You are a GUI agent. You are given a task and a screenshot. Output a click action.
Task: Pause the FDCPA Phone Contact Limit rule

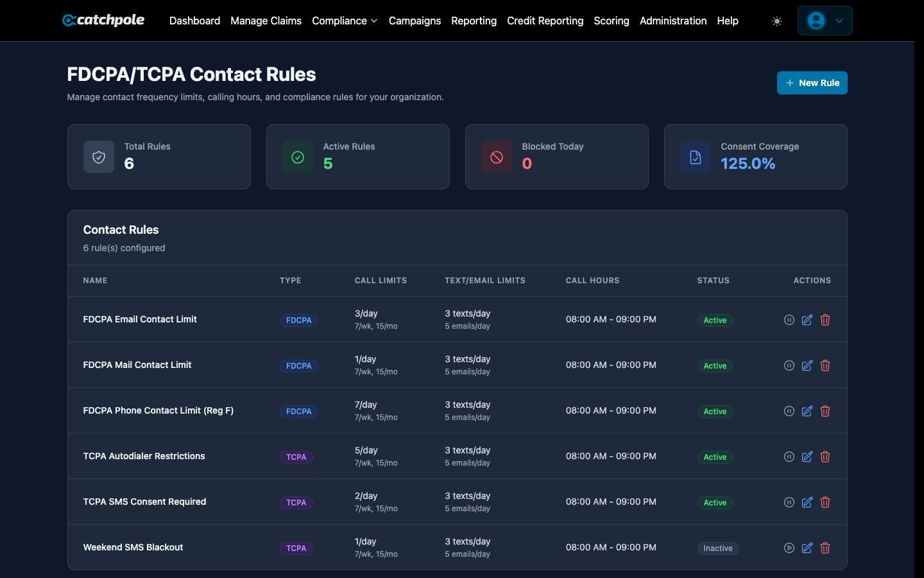(x=789, y=410)
